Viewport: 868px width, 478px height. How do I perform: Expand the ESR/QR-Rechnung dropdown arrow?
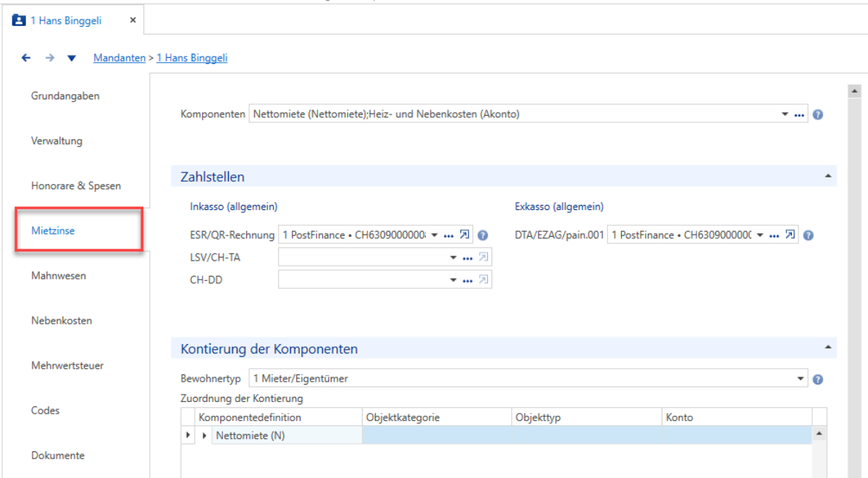(434, 235)
